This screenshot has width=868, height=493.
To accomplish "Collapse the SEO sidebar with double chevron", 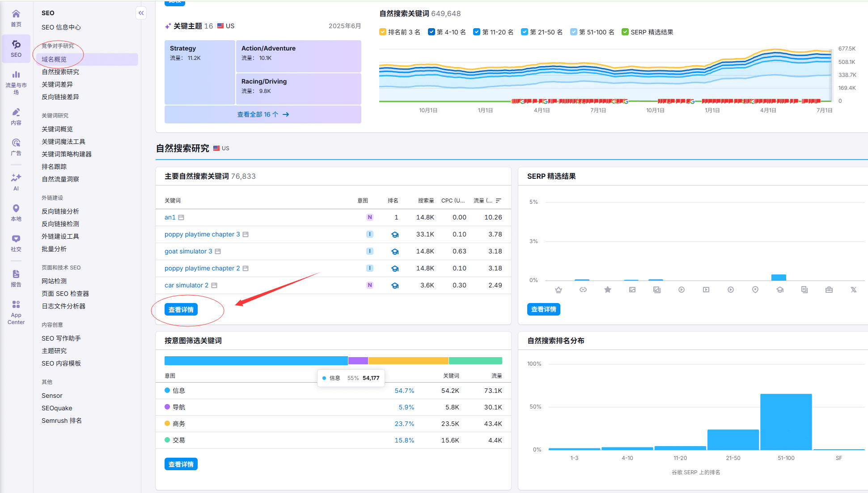I will point(141,13).
